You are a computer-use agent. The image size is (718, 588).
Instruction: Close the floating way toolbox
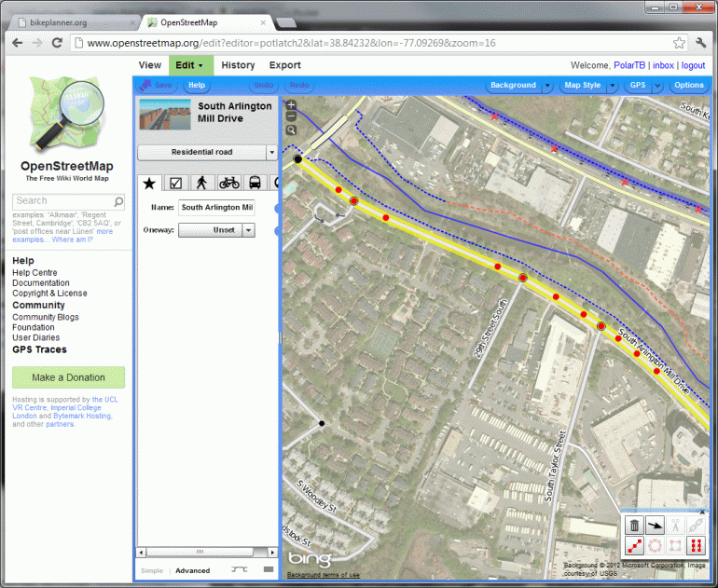(702, 512)
